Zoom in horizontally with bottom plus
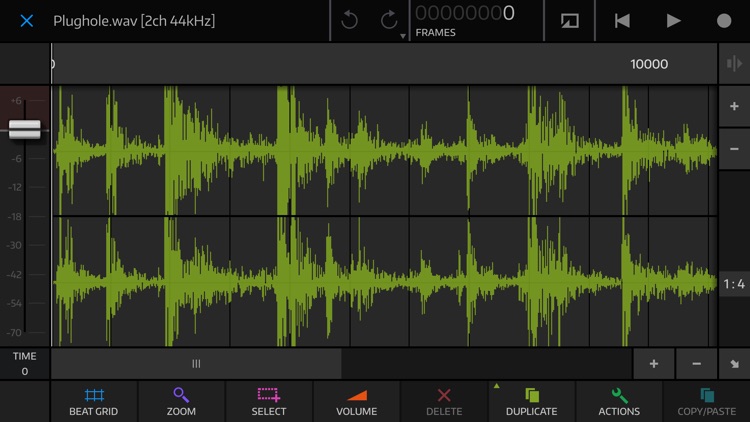750x422 pixels. [x=653, y=364]
